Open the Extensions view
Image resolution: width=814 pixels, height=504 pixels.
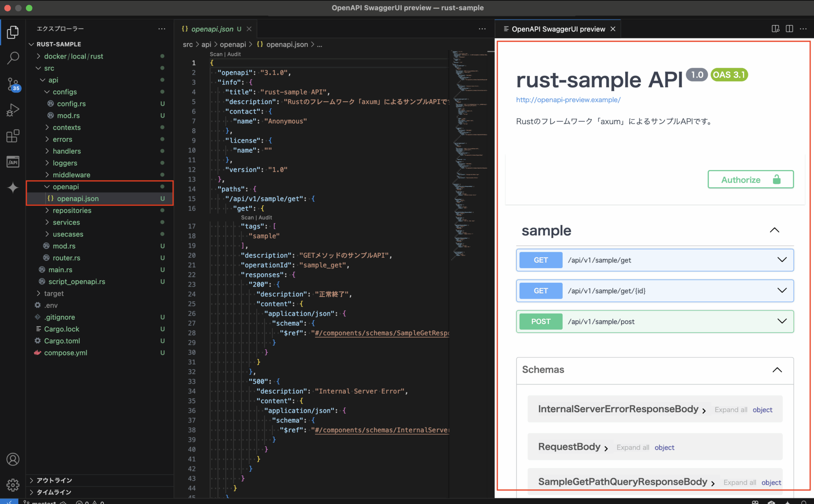[x=13, y=136]
